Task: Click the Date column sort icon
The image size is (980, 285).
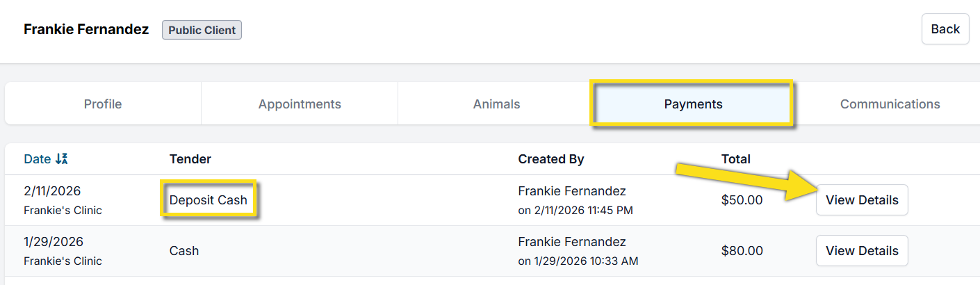Action: [x=61, y=159]
